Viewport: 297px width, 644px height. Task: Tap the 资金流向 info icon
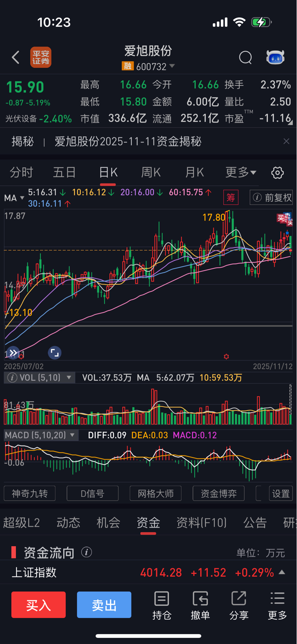pos(87,552)
